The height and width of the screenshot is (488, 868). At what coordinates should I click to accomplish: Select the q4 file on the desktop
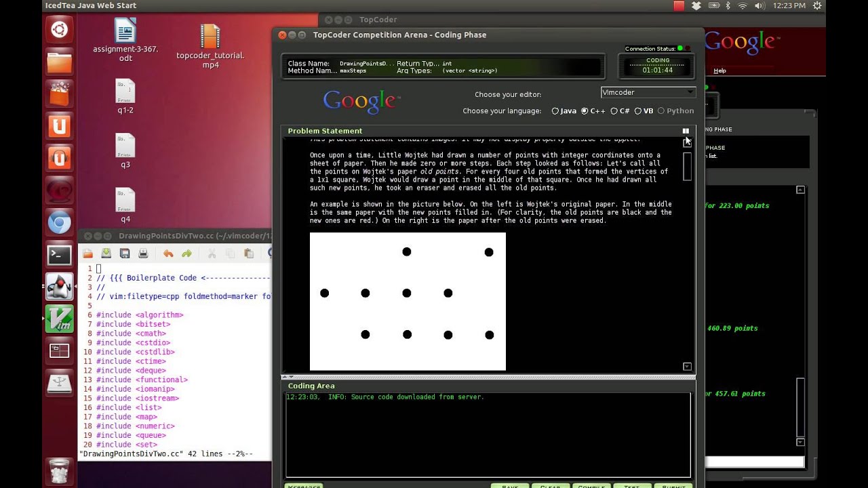pos(125,205)
